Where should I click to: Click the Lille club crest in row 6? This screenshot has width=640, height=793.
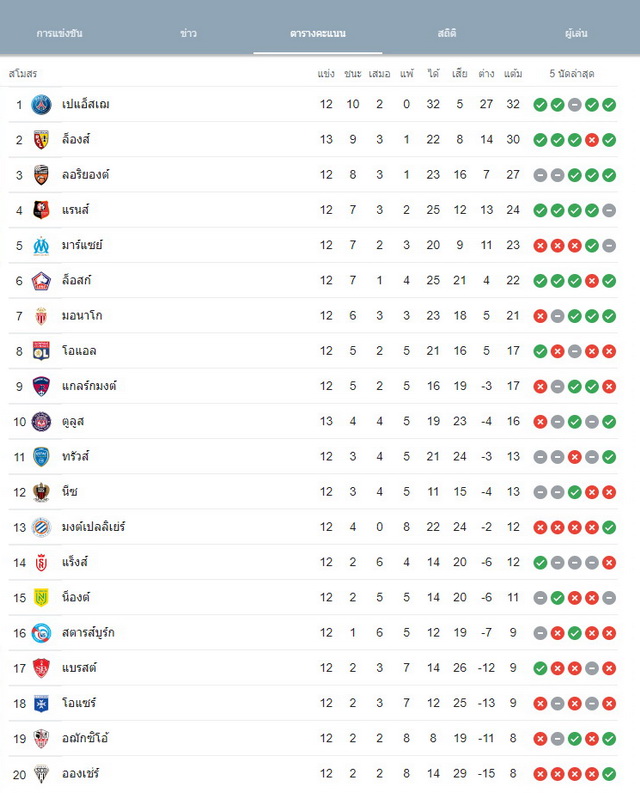coord(41,281)
